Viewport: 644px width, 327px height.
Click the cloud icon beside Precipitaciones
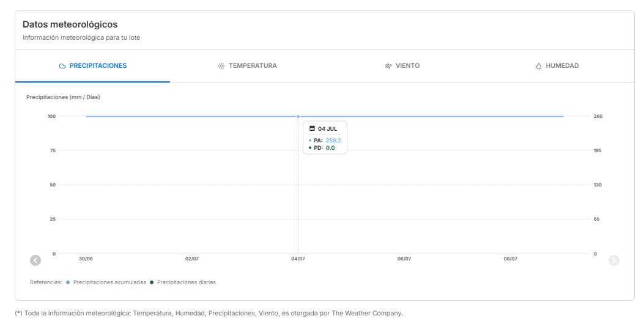click(62, 66)
